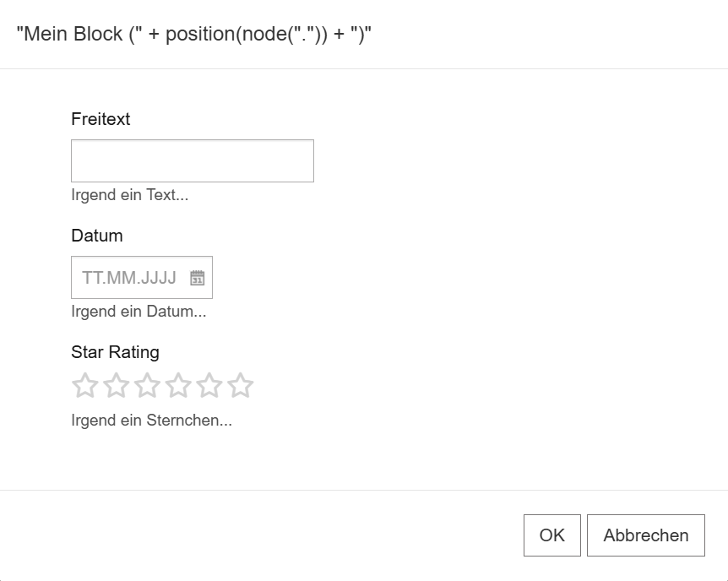Image resolution: width=728 pixels, height=581 pixels.
Task: Choose the fourth star rating
Action: pos(178,386)
